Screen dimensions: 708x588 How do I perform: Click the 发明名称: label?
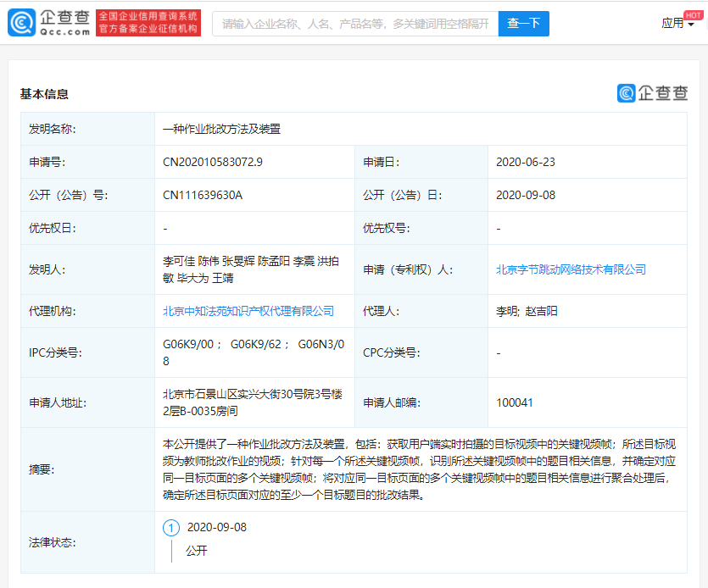53,129
